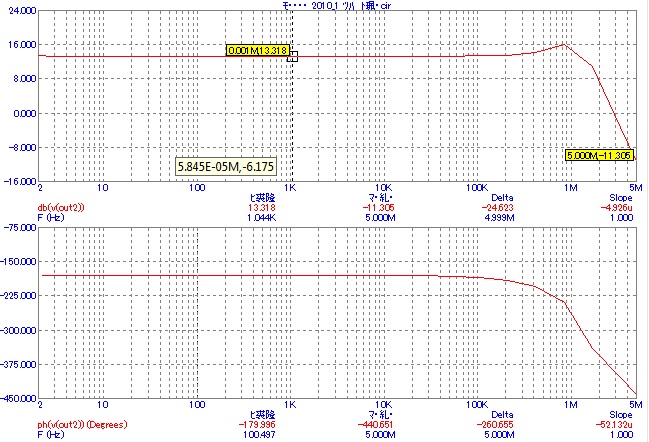This screenshot has height=442, width=649.
Task: Click the -375.000 phase axis label
Action: pyautogui.click(x=19, y=364)
